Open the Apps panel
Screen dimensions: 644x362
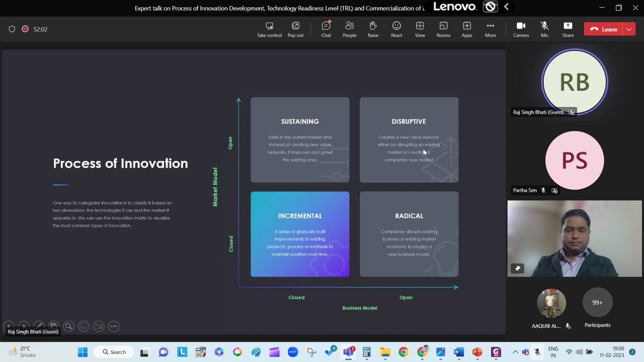coord(467,29)
